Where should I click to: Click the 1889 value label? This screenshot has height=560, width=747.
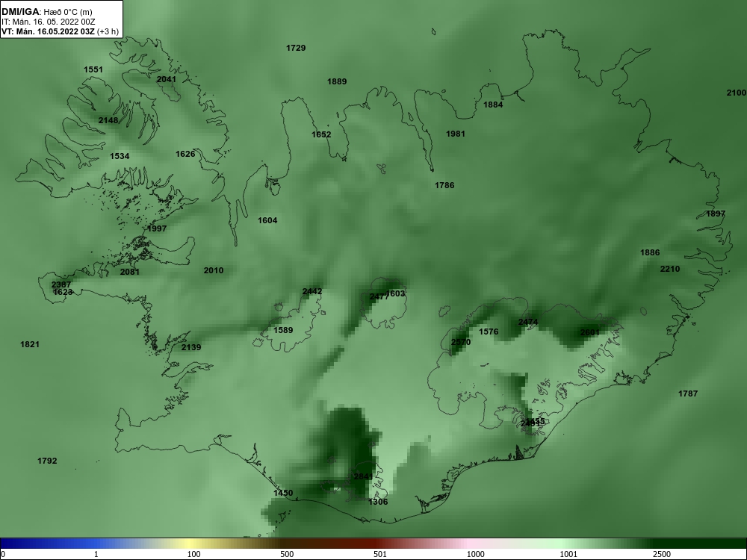[337, 81]
